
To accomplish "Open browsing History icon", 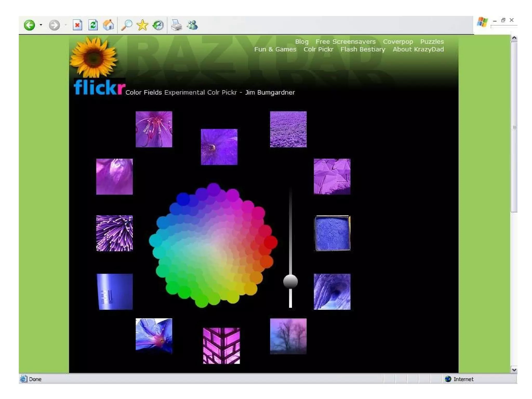I will [x=158, y=25].
